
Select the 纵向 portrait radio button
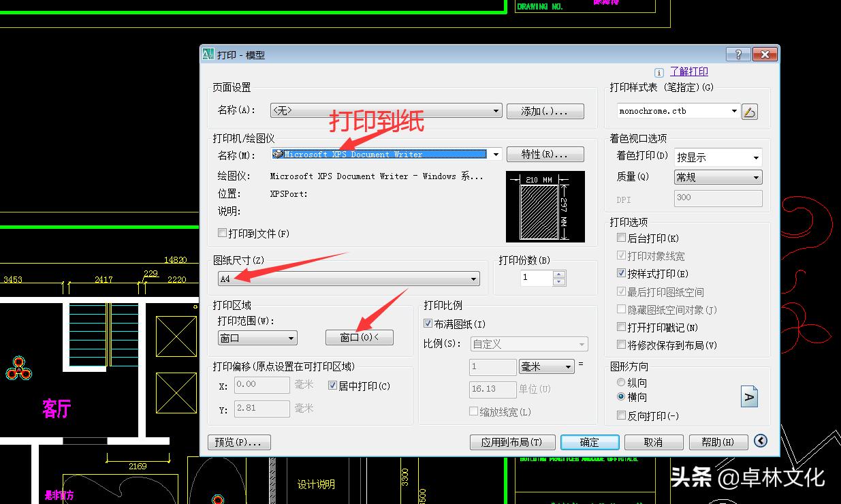click(x=621, y=382)
